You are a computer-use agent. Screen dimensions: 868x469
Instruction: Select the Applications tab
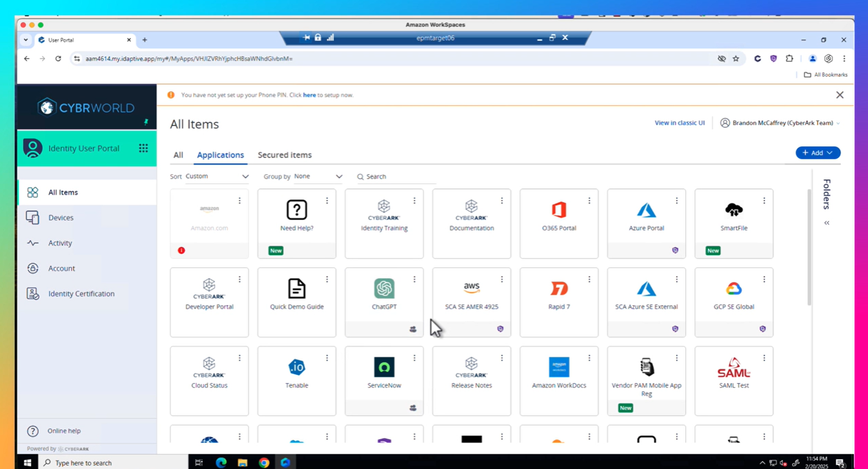220,155
